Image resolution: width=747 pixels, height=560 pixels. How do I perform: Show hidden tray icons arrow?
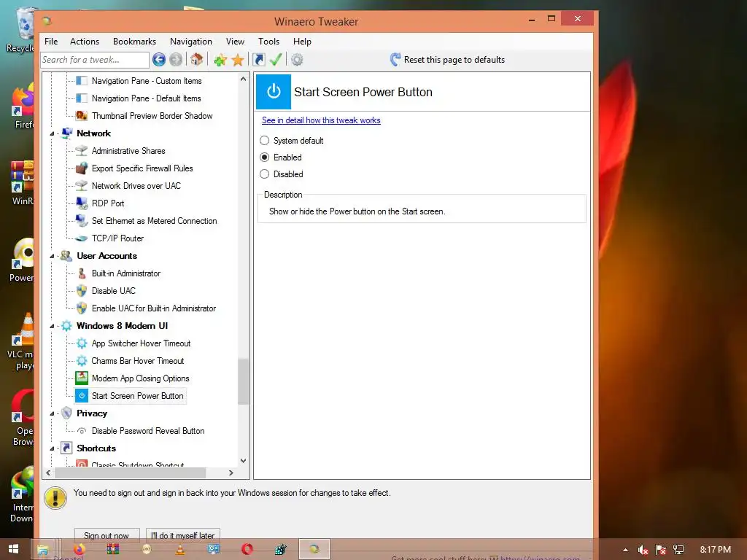[x=625, y=550]
